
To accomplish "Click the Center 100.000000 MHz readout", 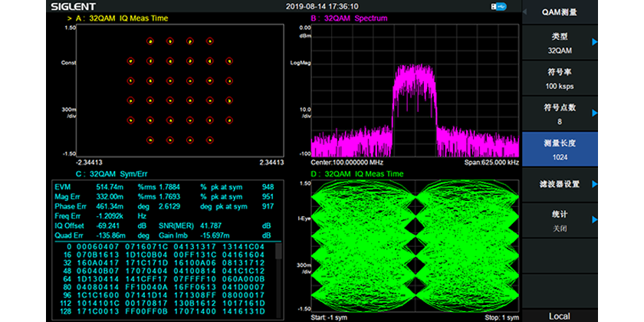I will 347,163.
